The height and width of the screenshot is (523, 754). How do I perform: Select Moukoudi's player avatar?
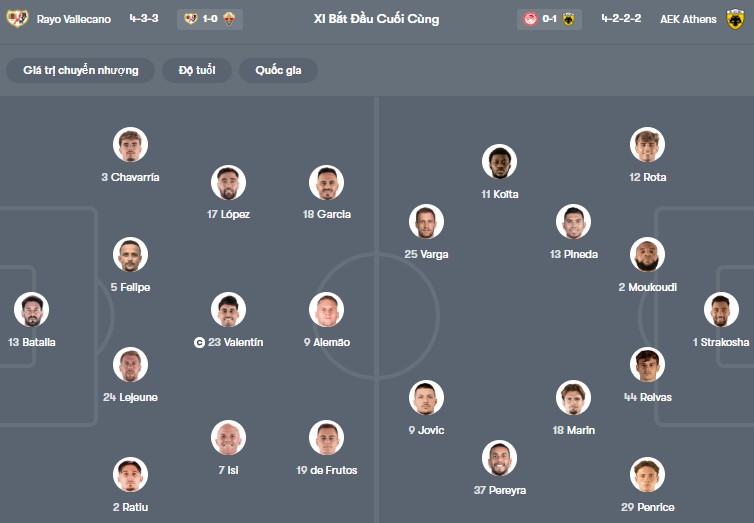(x=647, y=255)
